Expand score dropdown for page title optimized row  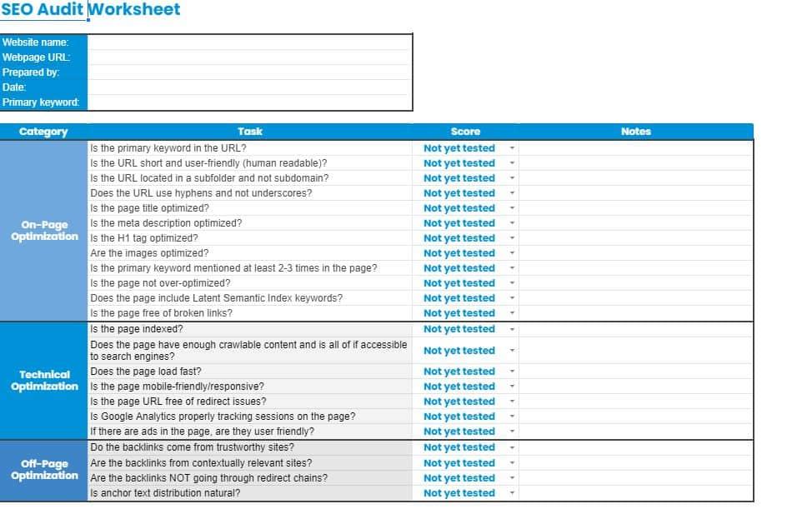(x=512, y=208)
